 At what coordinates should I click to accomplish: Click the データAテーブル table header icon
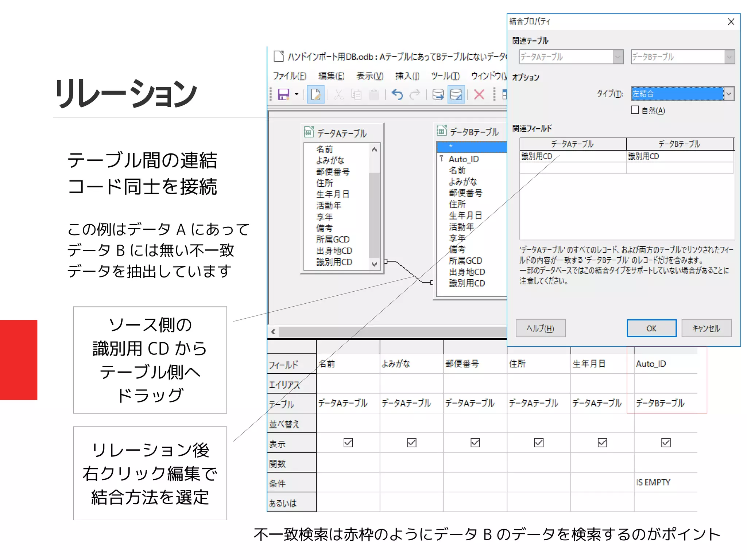click(x=309, y=132)
